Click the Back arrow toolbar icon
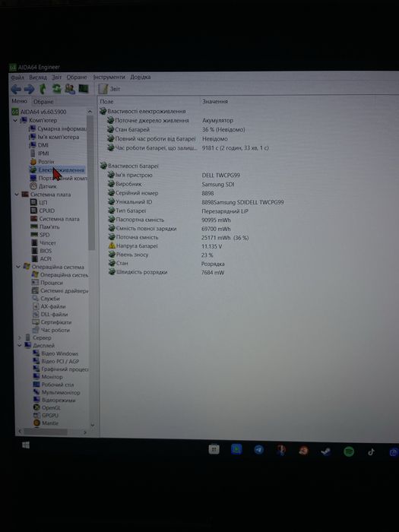 [x=16, y=89]
